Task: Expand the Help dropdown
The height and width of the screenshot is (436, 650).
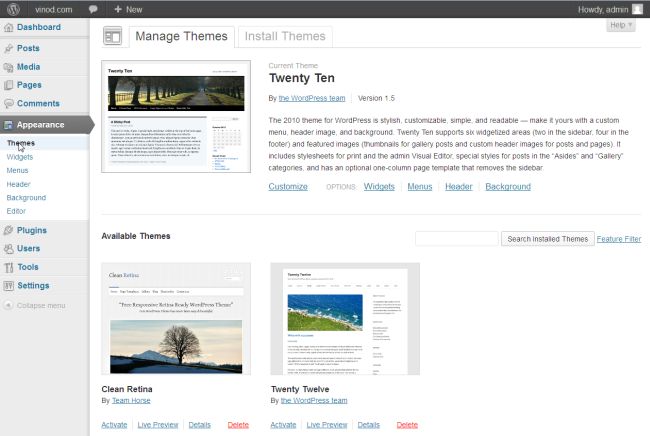Action: (x=621, y=25)
